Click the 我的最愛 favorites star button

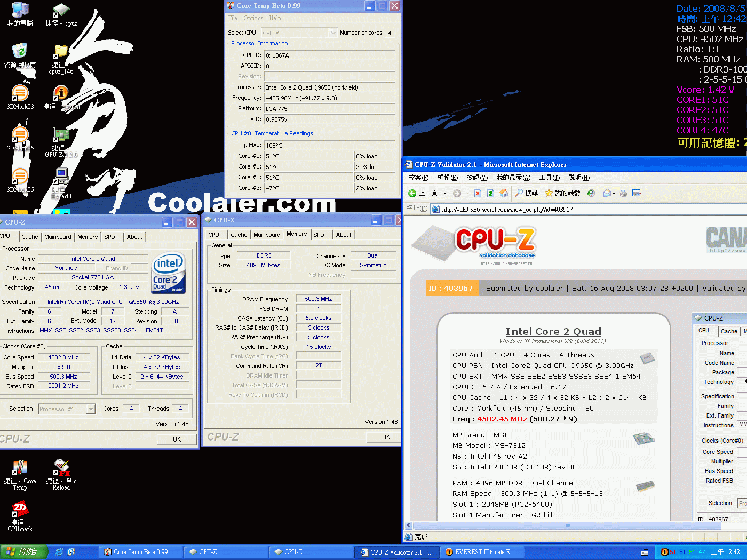point(562,193)
